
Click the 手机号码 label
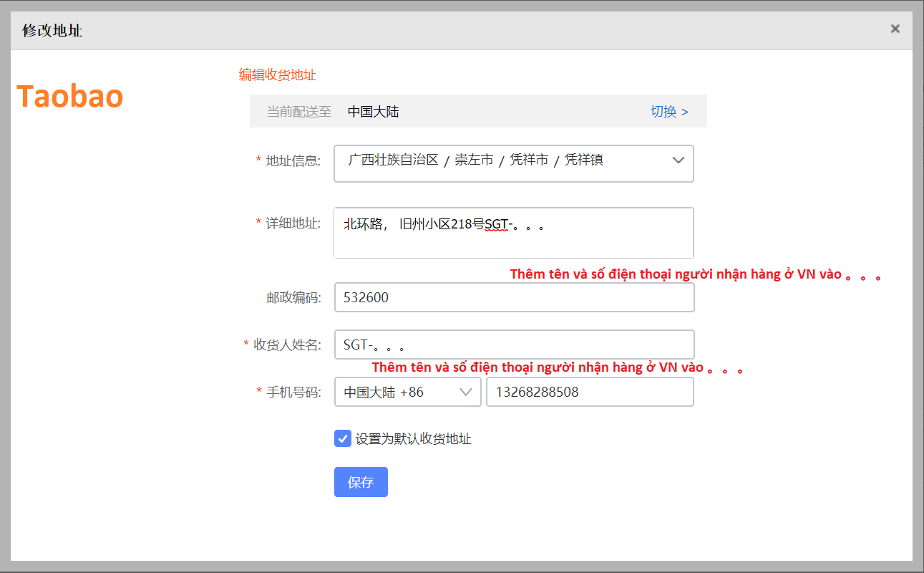click(x=293, y=392)
